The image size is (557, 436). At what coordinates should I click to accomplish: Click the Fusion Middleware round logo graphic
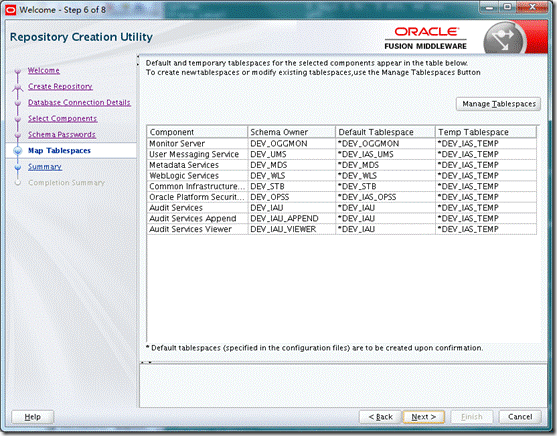505,38
